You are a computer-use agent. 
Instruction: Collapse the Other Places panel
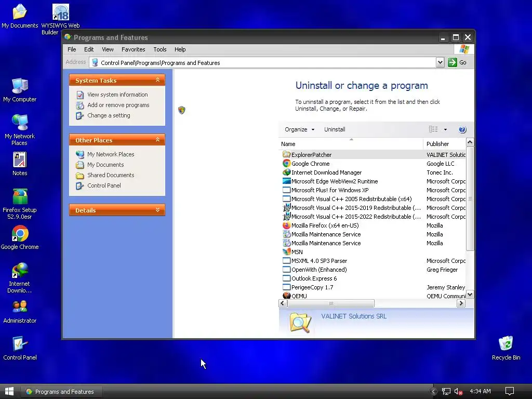pos(158,140)
